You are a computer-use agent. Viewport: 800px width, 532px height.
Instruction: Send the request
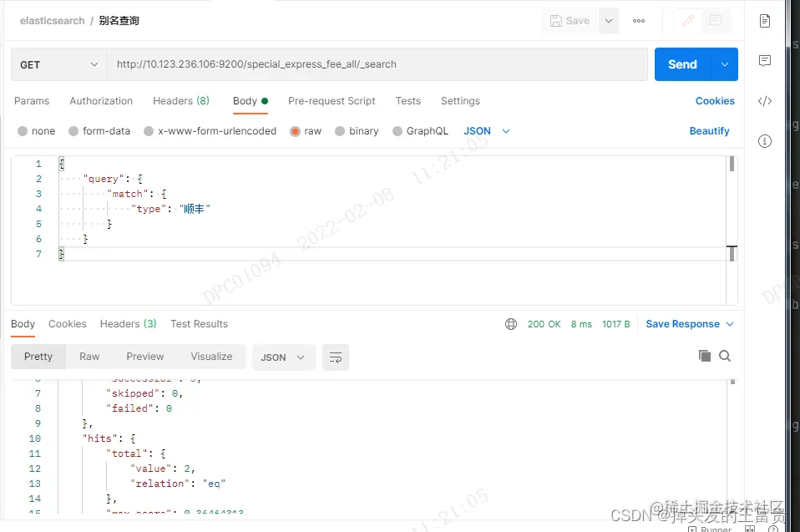tap(682, 64)
